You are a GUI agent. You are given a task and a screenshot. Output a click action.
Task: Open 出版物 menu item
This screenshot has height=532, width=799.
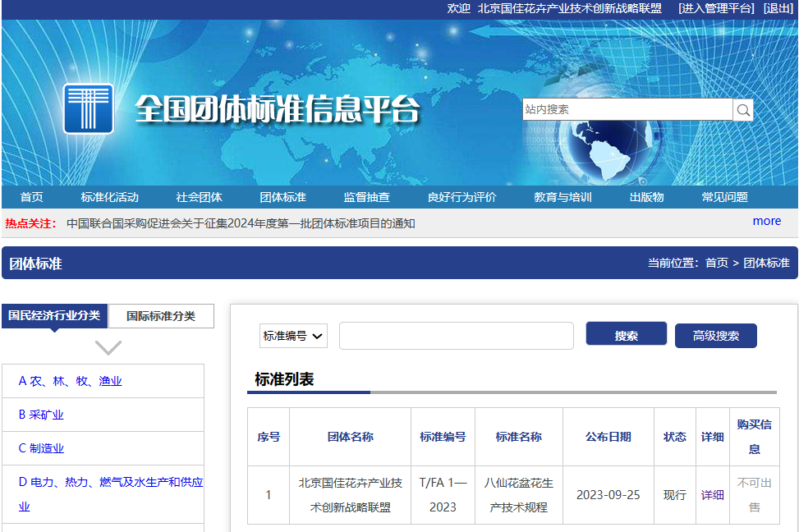point(646,197)
